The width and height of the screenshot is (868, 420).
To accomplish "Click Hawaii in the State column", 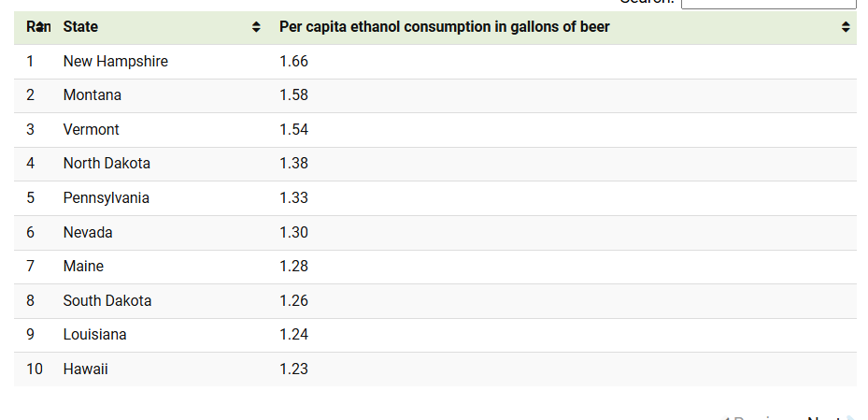I will coord(86,369).
